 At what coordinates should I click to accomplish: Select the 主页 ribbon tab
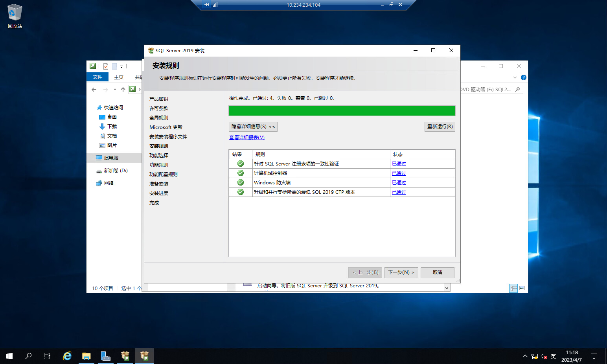coord(119,77)
